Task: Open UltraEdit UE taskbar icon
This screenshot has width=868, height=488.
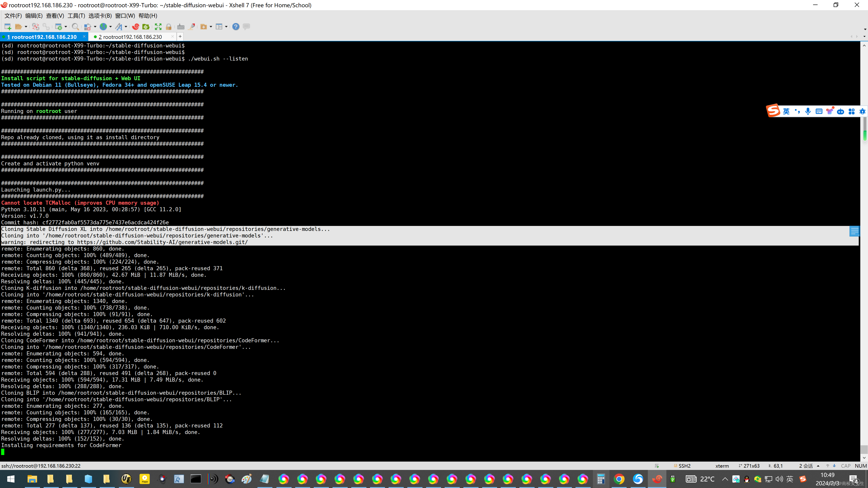Action: point(126,479)
